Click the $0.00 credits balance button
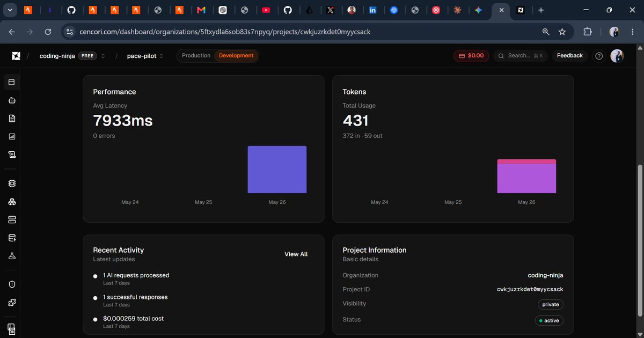The image size is (644, 338). [471, 56]
